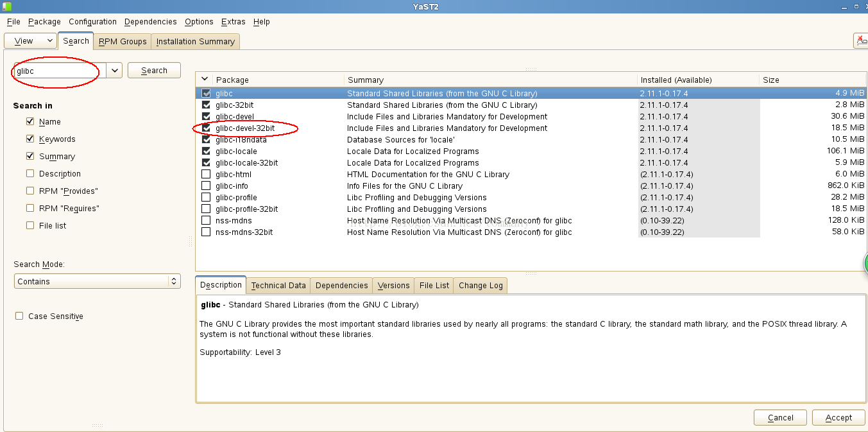Enable the Case Sensitive checkbox
The width and height of the screenshot is (868, 432).
19,316
